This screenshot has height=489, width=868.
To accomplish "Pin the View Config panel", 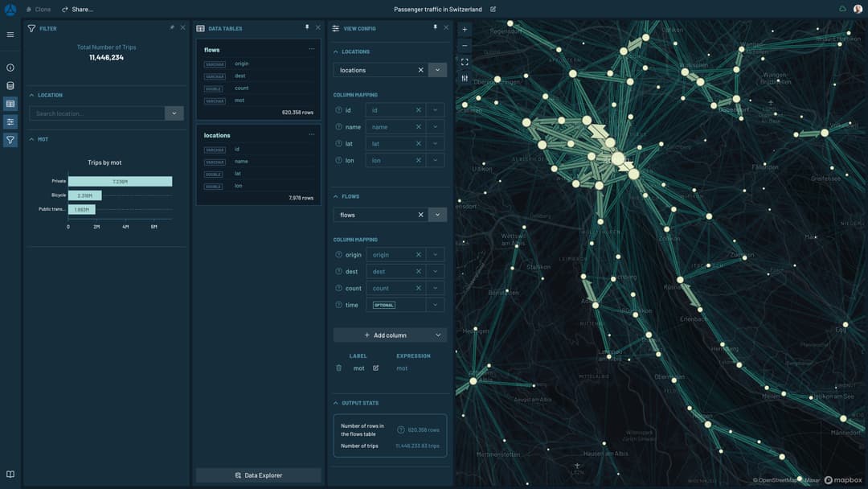I will (x=434, y=26).
